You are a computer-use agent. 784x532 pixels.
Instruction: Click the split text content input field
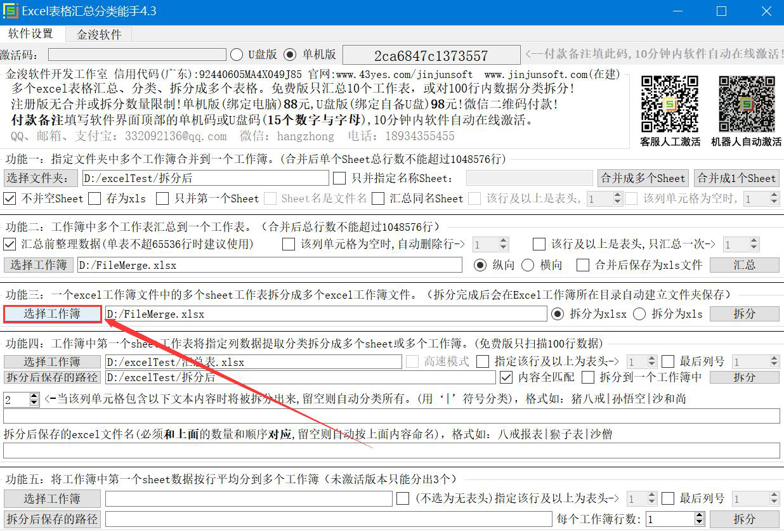pos(391,416)
